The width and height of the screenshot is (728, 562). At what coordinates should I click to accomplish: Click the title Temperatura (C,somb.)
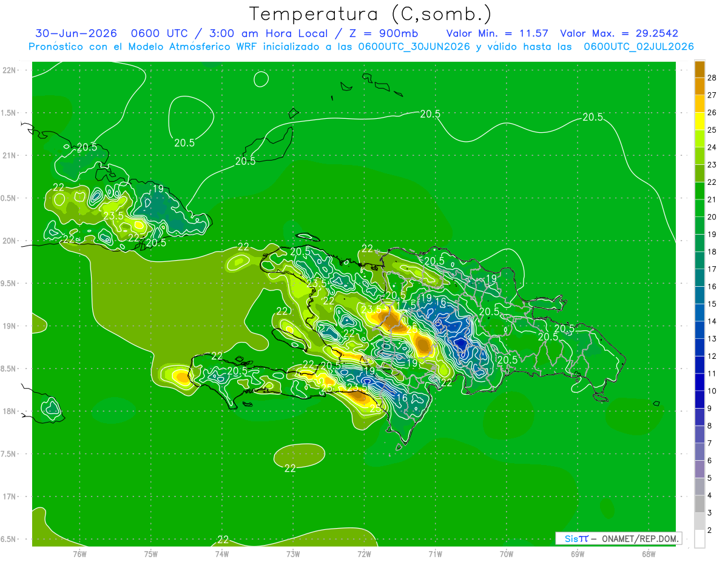tap(371, 14)
